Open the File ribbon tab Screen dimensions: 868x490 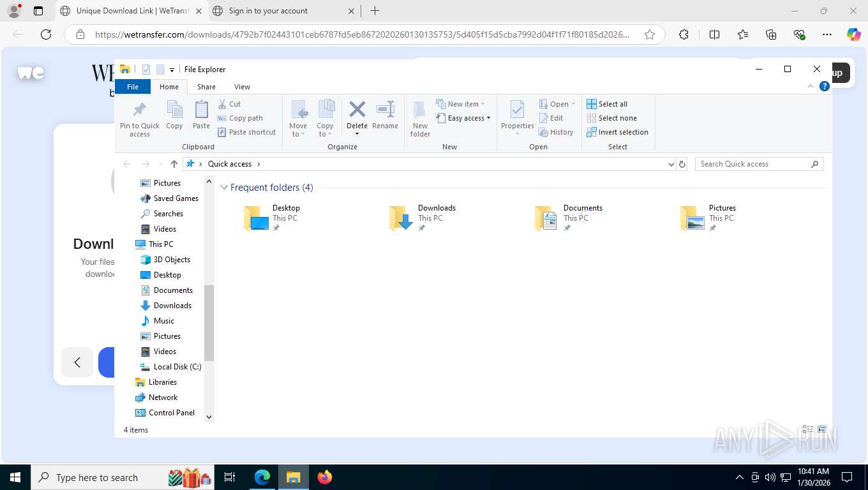(133, 87)
